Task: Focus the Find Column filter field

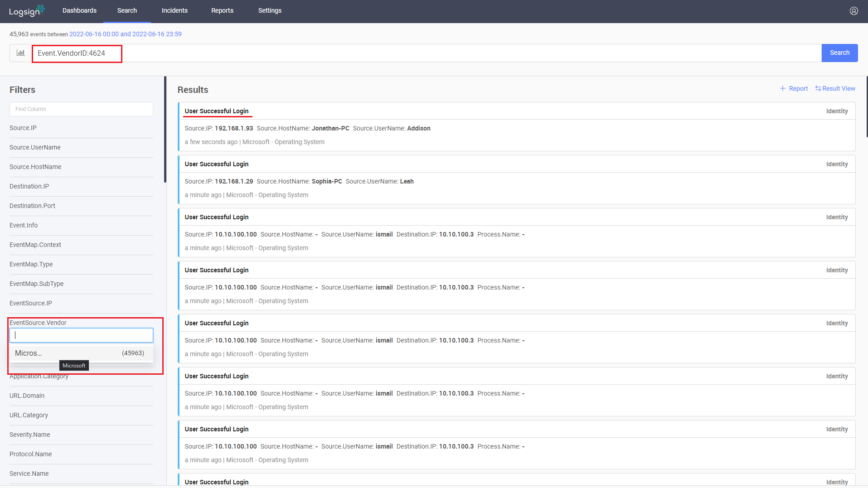Action: pos(81,109)
